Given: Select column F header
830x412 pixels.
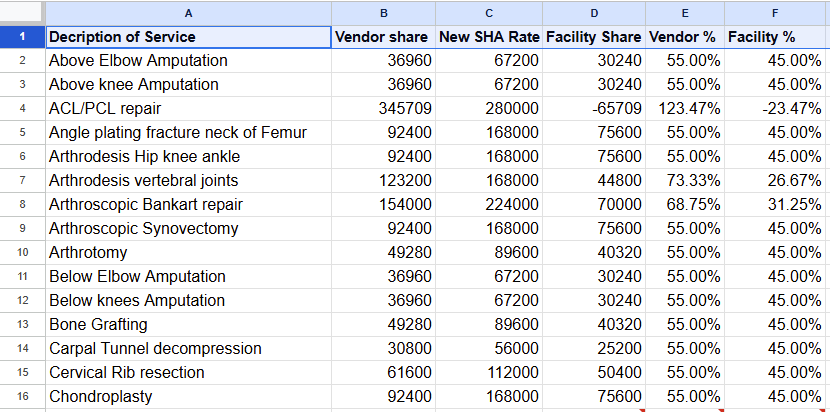Looking at the screenshot, I should [x=775, y=12].
